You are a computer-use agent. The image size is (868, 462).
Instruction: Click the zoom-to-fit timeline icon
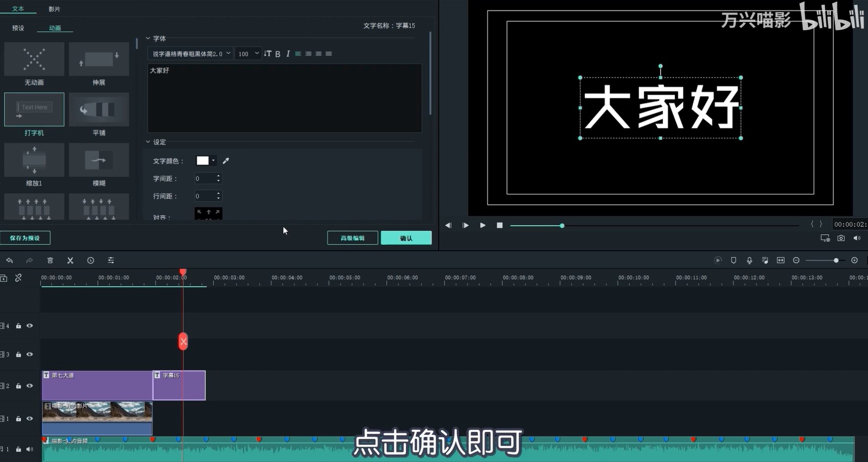tap(781, 260)
